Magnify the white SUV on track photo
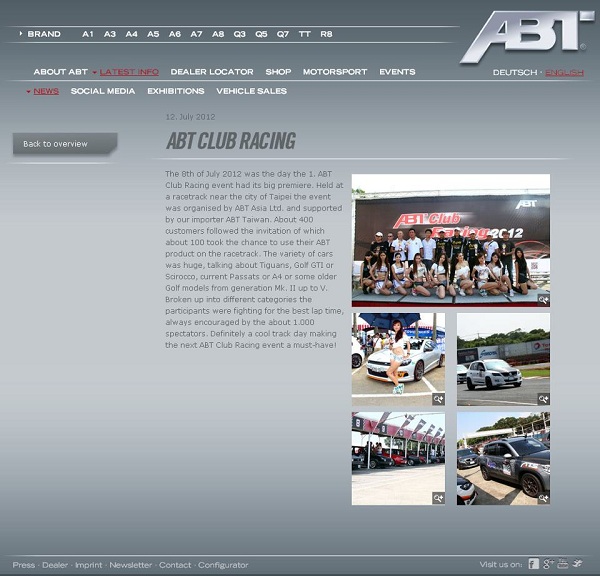Viewport: 600px width, 576px height. point(543,399)
